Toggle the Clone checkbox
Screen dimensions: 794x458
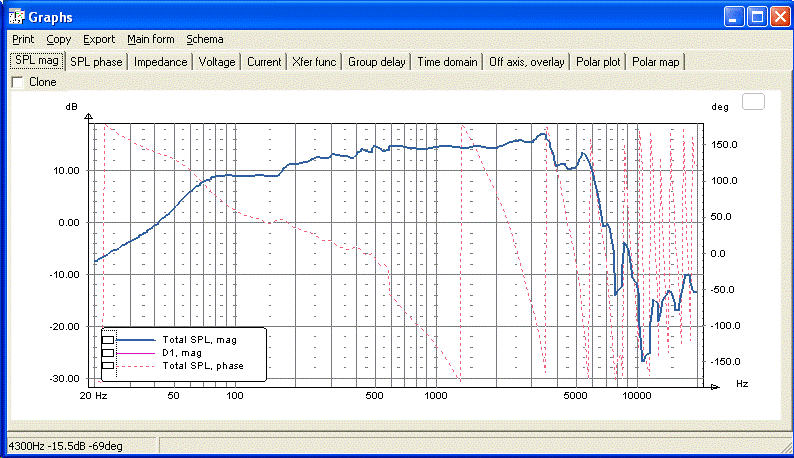point(18,82)
